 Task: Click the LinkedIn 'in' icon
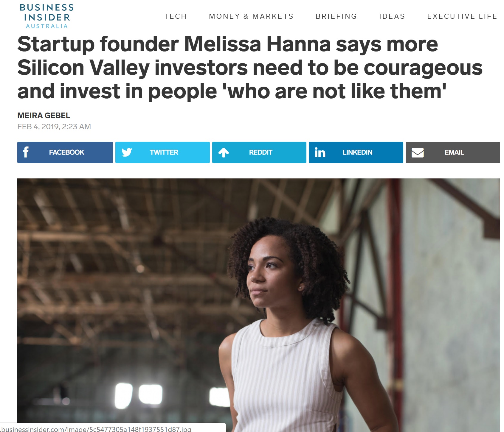[x=320, y=152]
